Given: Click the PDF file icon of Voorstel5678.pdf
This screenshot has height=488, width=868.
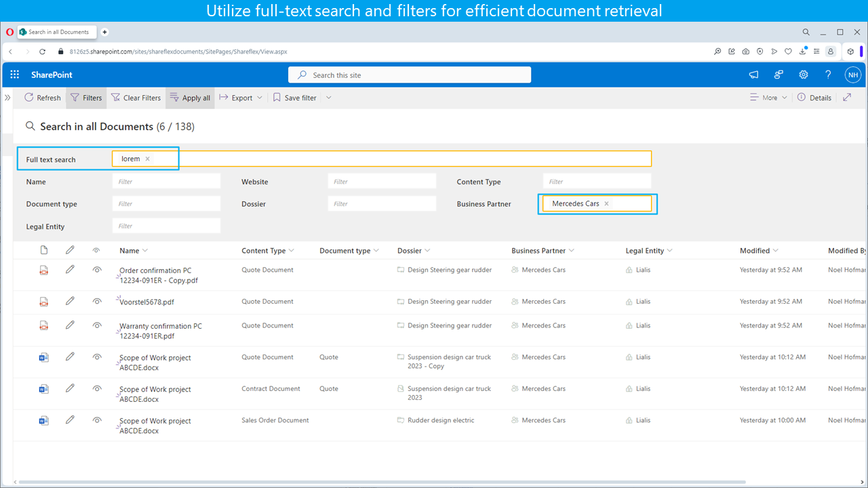Looking at the screenshot, I should (44, 302).
